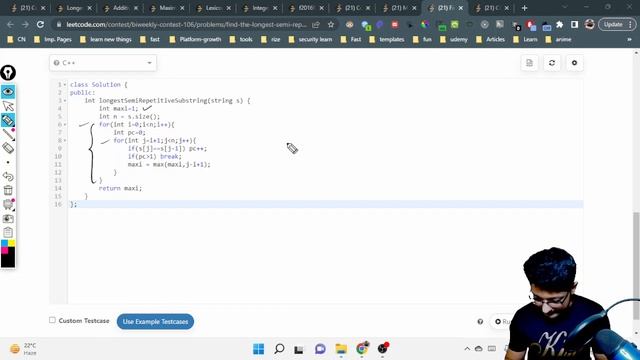Reset code with the refresh icon above editor
This screenshot has width=640, height=360.
(x=552, y=63)
